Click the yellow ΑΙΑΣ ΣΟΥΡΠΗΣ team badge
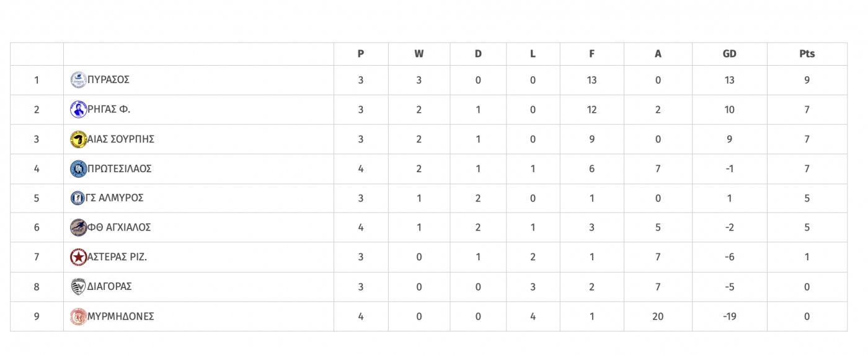Screen dimensions: 868x355 (x=79, y=139)
